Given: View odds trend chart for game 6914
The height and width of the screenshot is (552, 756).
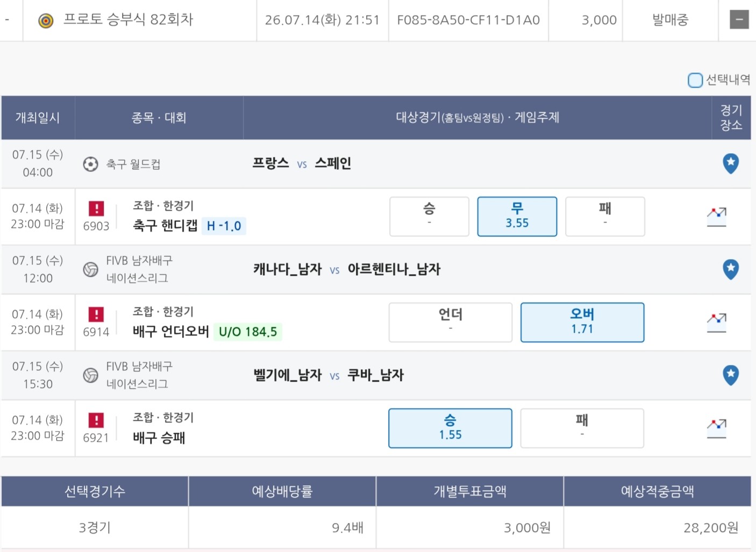Looking at the screenshot, I should coord(716,322).
